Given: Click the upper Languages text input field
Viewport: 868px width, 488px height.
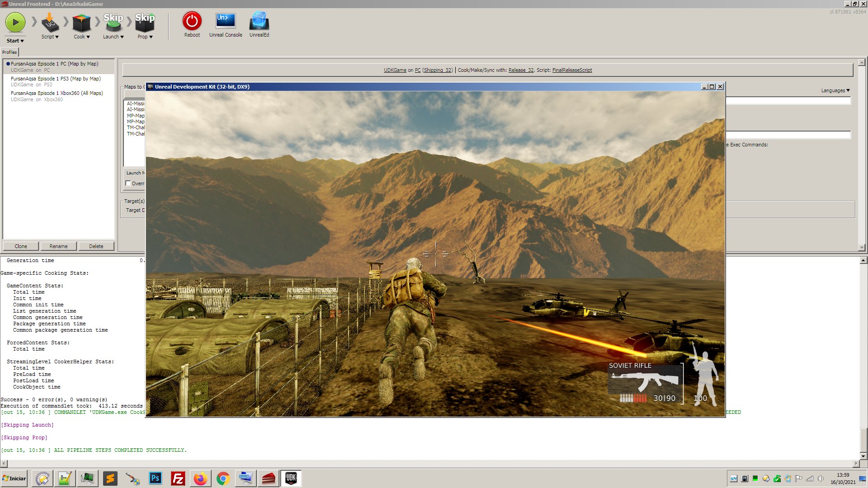Looking at the screenshot, I should point(788,101).
